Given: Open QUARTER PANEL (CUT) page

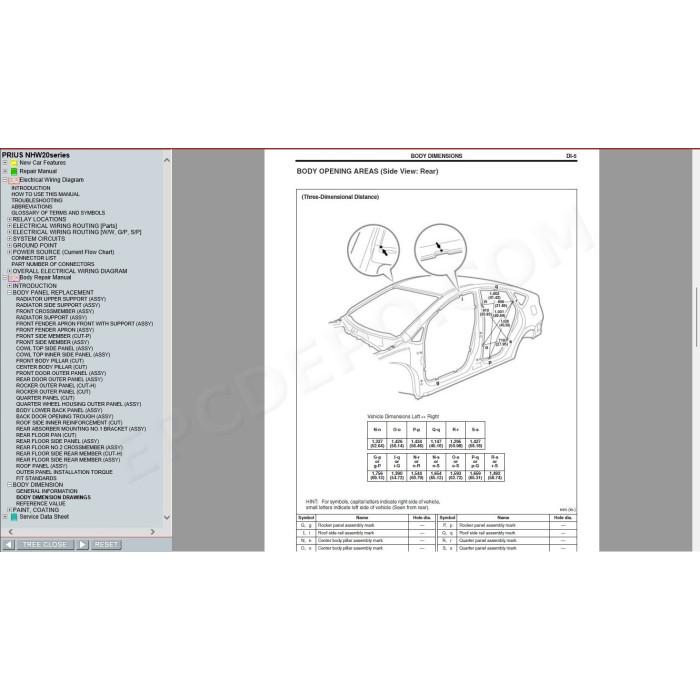Looking at the screenshot, I should pyautogui.click(x=46, y=398).
